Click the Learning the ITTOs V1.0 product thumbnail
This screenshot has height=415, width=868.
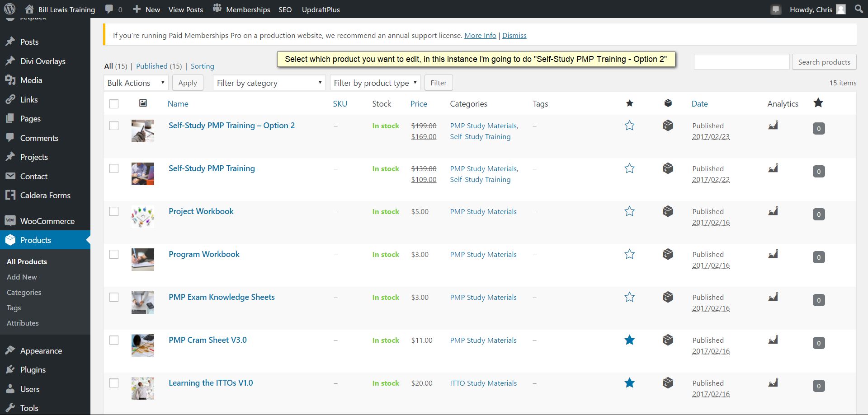point(143,388)
